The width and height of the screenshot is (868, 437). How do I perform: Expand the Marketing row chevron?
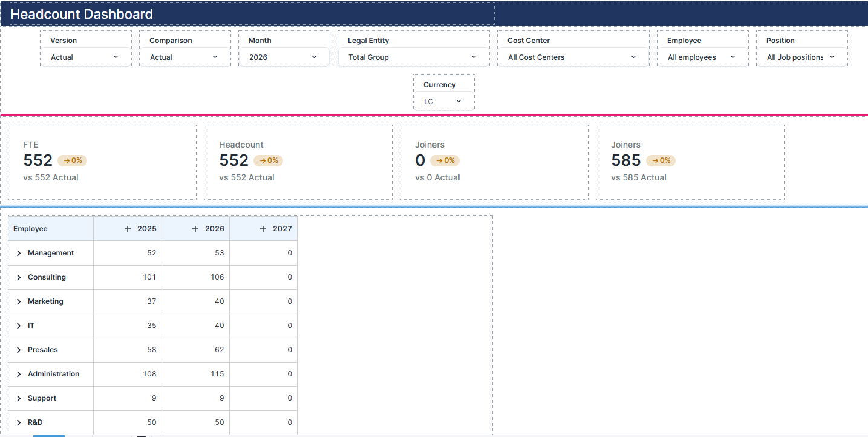tap(19, 301)
